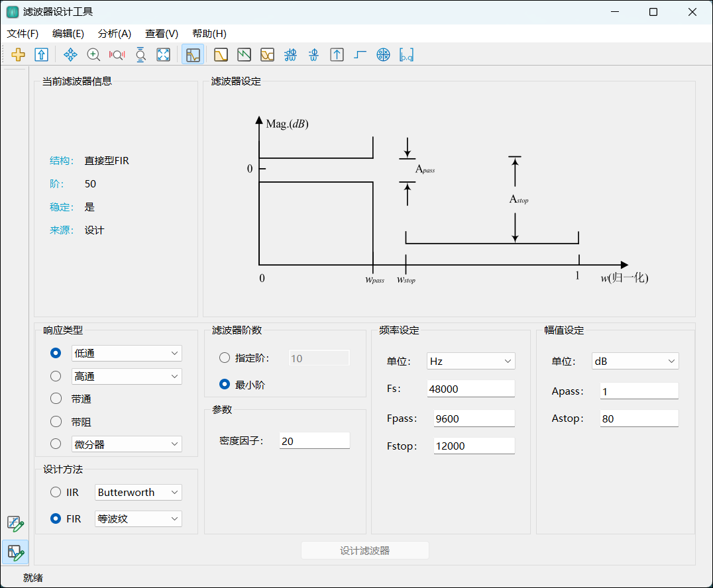Screen dimensions: 713x588
Task: Click the yellow plus new-filter icon
Action: point(19,55)
